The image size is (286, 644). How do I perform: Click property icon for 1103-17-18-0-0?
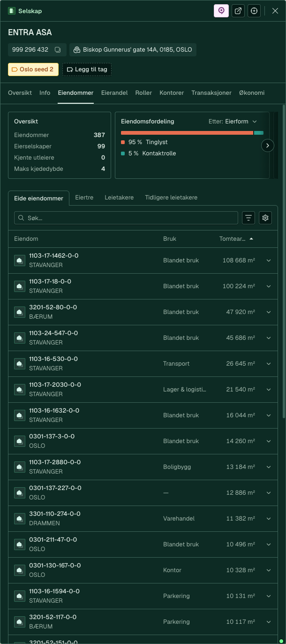pyautogui.click(x=20, y=286)
